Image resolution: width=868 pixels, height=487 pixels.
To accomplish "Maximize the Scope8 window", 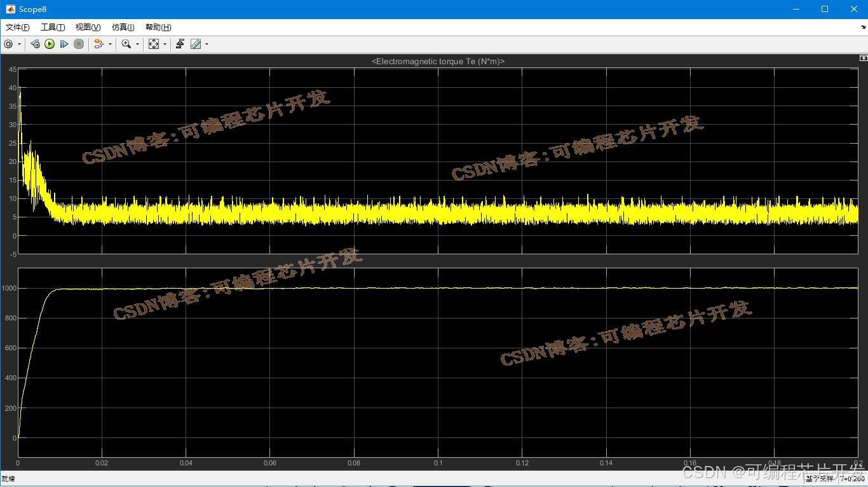I will point(825,9).
